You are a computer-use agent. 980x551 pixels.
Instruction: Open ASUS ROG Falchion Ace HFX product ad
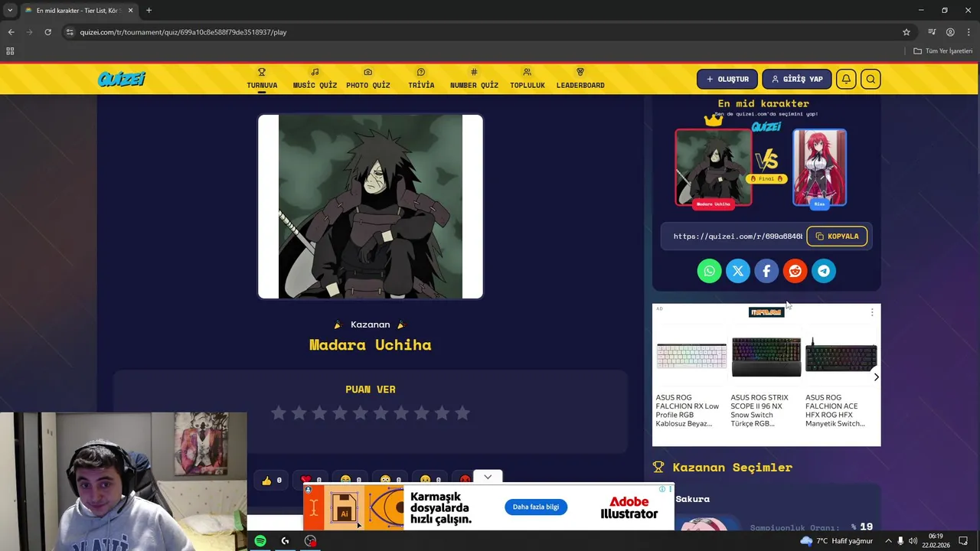[840, 378]
